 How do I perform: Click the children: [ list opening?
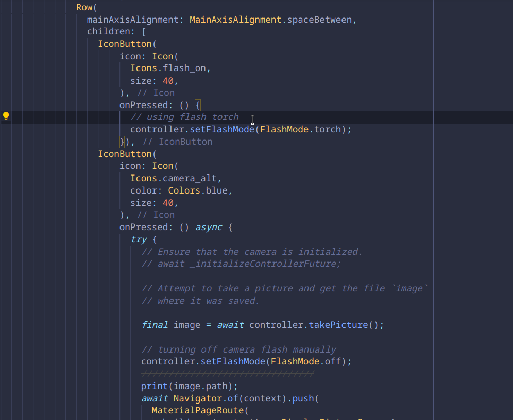[116, 32]
